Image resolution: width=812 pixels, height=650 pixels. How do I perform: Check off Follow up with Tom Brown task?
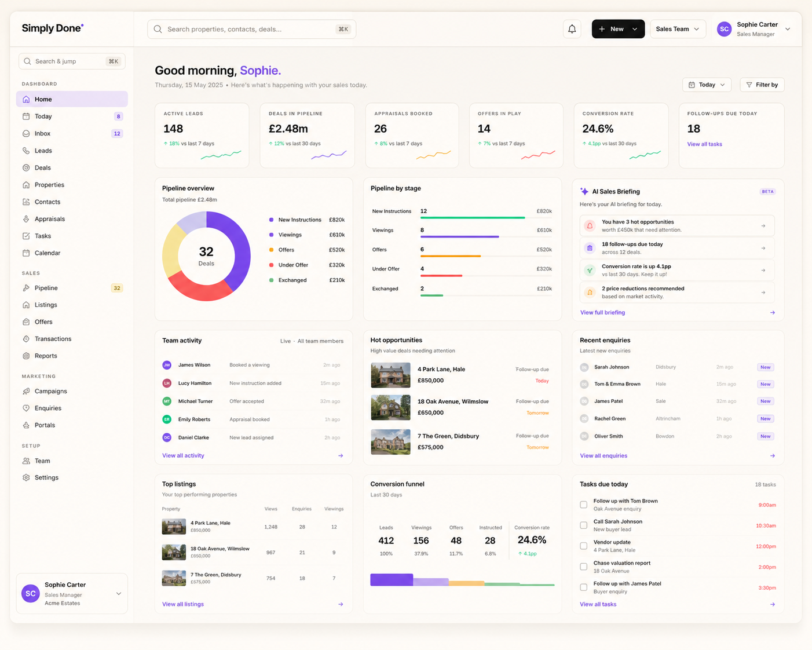coord(584,505)
